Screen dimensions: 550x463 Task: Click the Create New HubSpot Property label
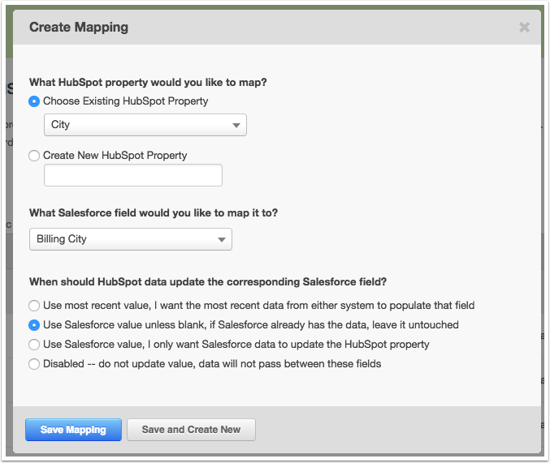coord(115,155)
